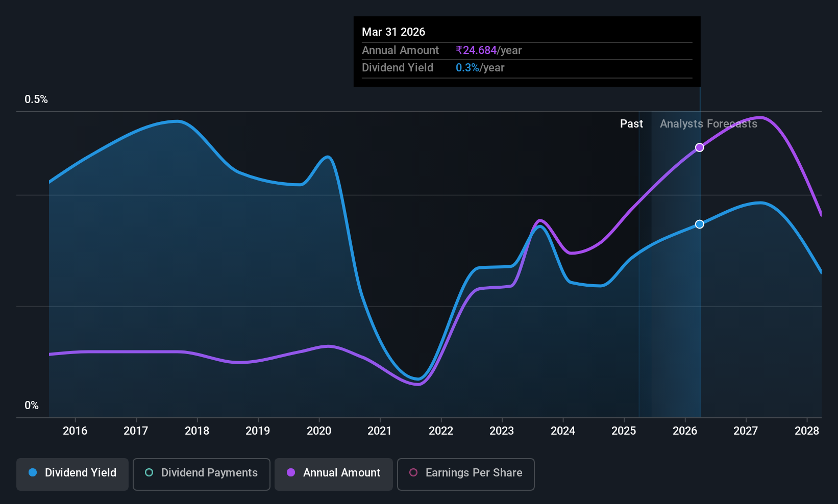Image resolution: width=838 pixels, height=504 pixels.
Task: Toggle the Dividend Yield legend series
Action: pos(72,474)
